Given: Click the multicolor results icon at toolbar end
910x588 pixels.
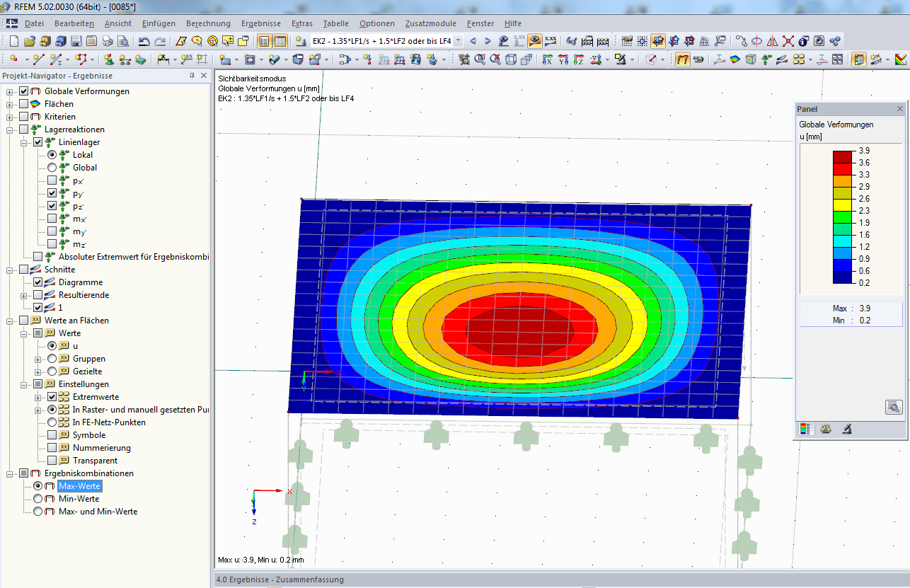Looking at the screenshot, I should [x=901, y=59].
